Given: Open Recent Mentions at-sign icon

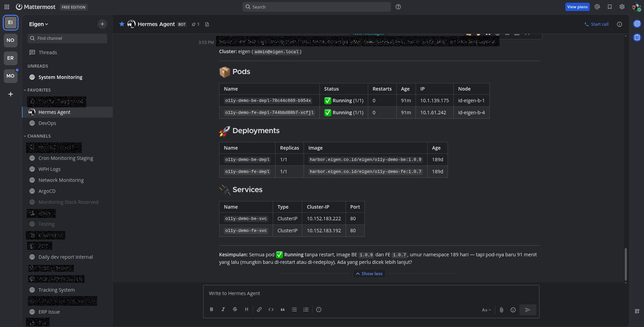Looking at the screenshot, I should (x=597, y=7).
